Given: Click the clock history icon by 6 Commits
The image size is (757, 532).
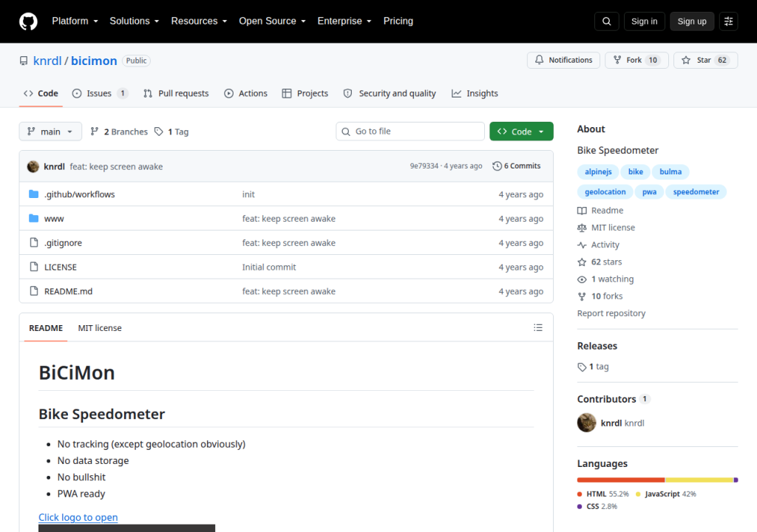Looking at the screenshot, I should pos(497,166).
